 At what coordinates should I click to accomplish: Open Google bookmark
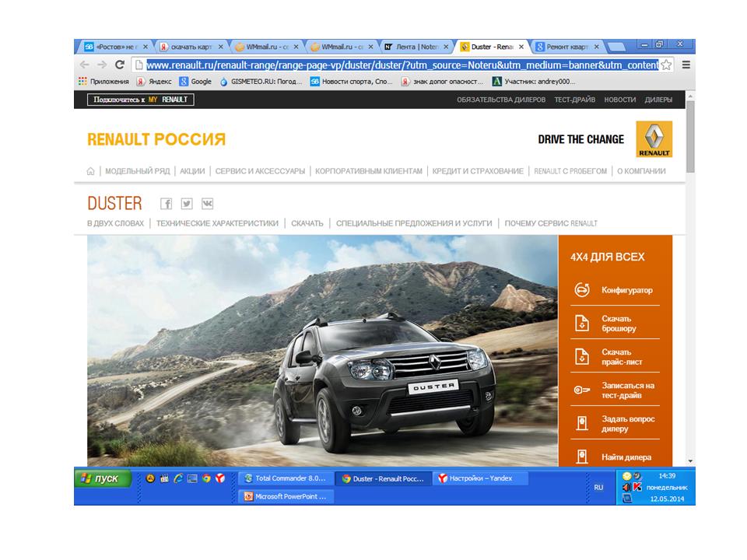pos(195,82)
